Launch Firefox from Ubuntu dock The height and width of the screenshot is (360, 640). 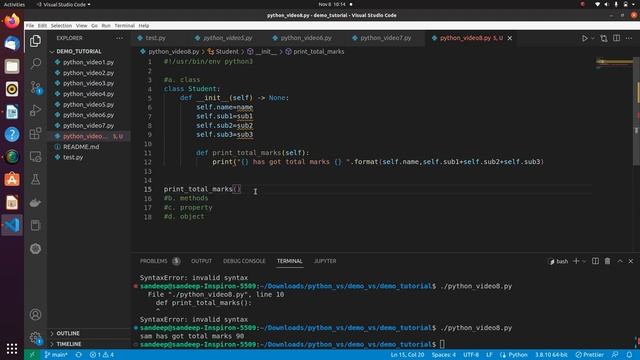tap(12, 21)
